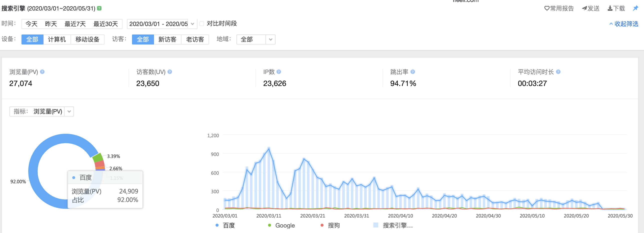The width and height of the screenshot is (644, 233).
Task: Click help icon next to 跳出率
Action: point(413,72)
